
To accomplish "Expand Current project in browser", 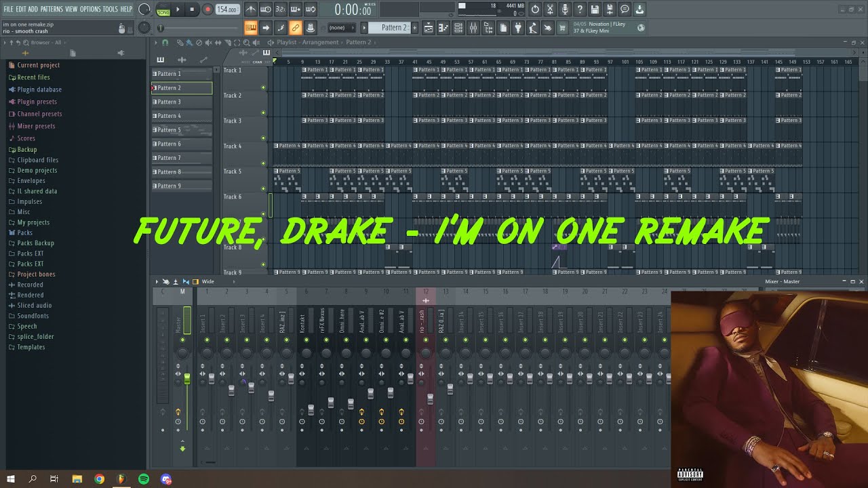I will coord(38,65).
